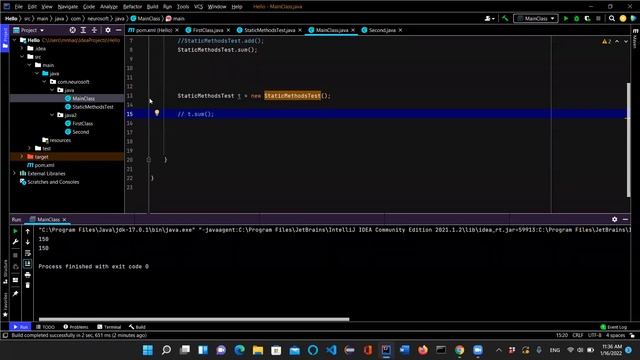Rerun MainClass from Run panel
The height and width of the screenshot is (360, 640).
point(16,231)
